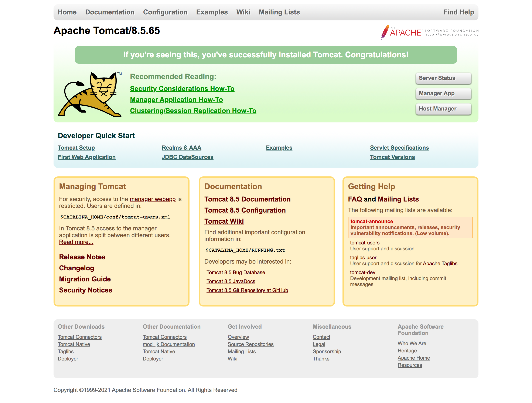Open the Changelog link
Viewport: 532px width, 403px height.
click(76, 268)
